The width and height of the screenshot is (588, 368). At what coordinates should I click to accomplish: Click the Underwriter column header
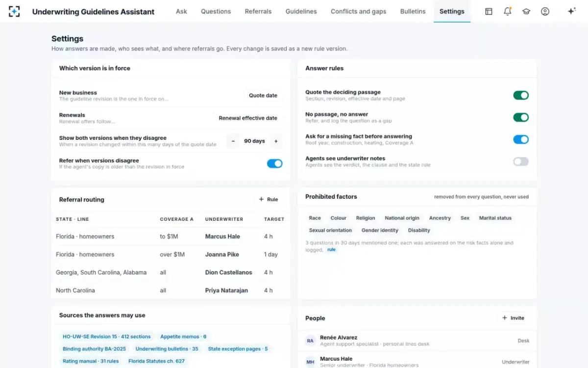(x=224, y=219)
